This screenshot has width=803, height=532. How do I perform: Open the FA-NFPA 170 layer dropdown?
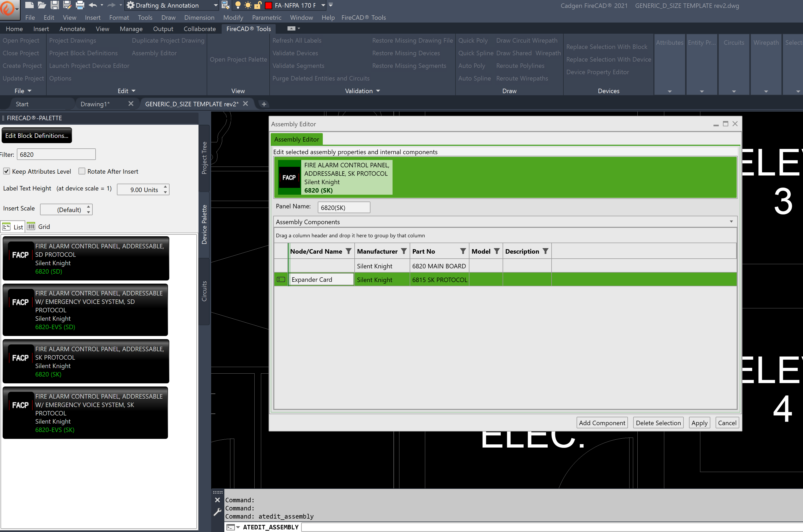(323, 6)
